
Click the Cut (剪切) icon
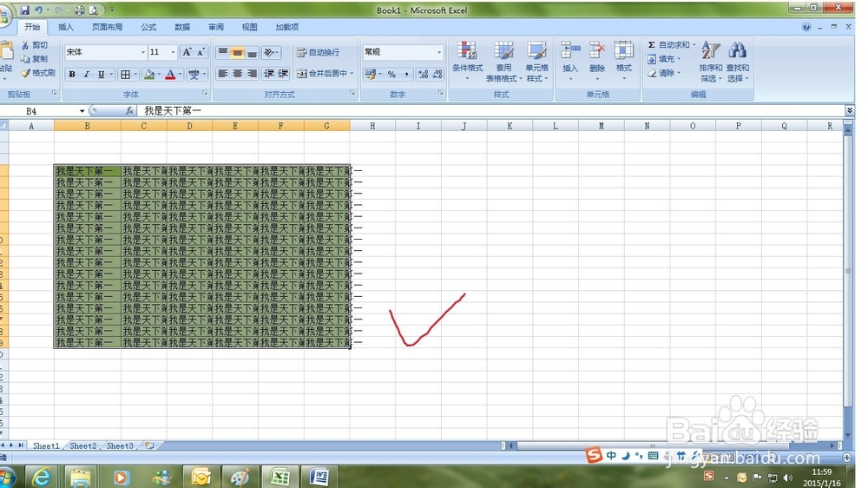click(x=25, y=45)
